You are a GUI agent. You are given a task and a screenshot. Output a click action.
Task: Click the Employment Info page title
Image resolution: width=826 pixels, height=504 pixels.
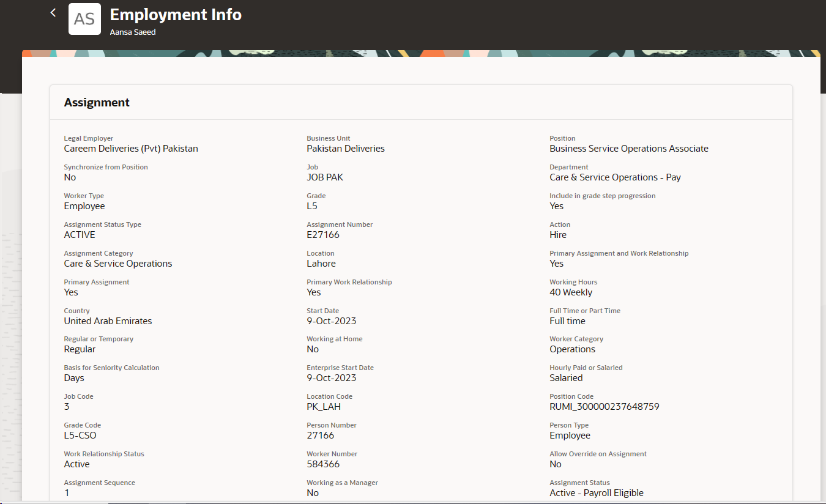click(175, 14)
